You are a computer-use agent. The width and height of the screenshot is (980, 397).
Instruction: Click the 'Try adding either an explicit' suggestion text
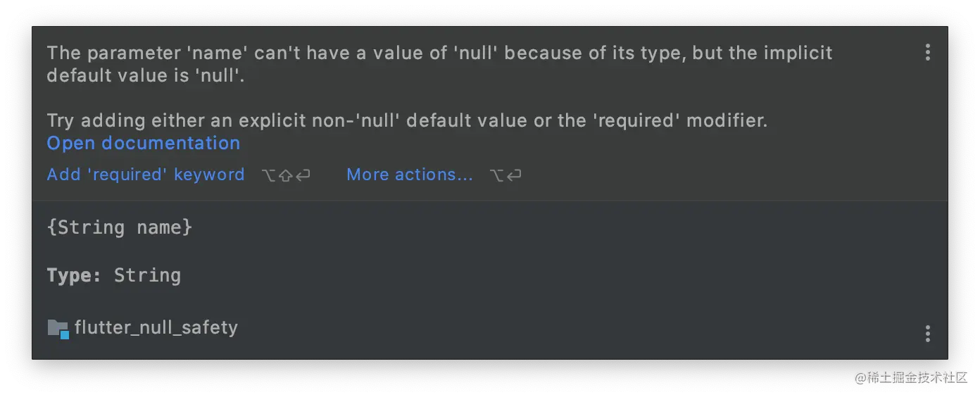(x=407, y=120)
